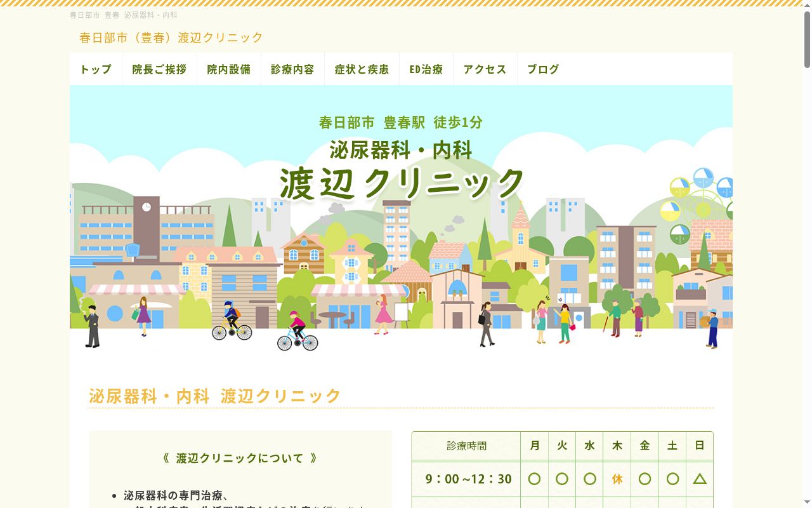Open 症状と疾患 navigation link
The height and width of the screenshot is (508, 812).
(362, 69)
